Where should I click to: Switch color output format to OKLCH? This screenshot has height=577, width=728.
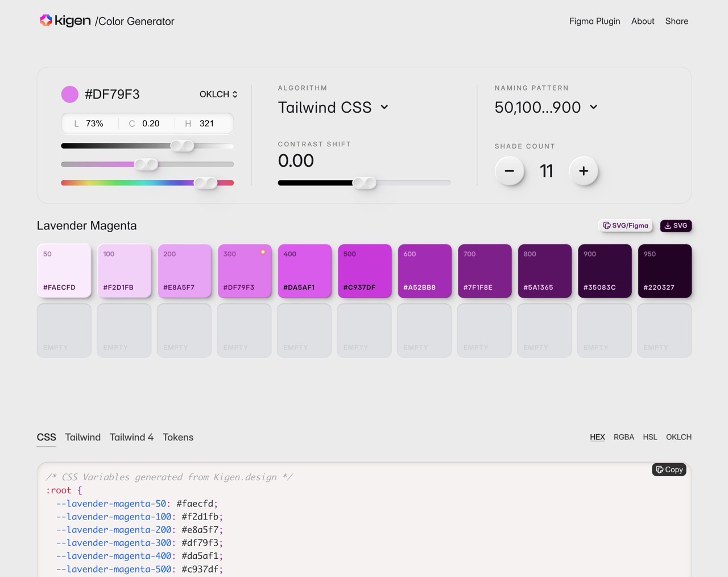[x=679, y=437]
